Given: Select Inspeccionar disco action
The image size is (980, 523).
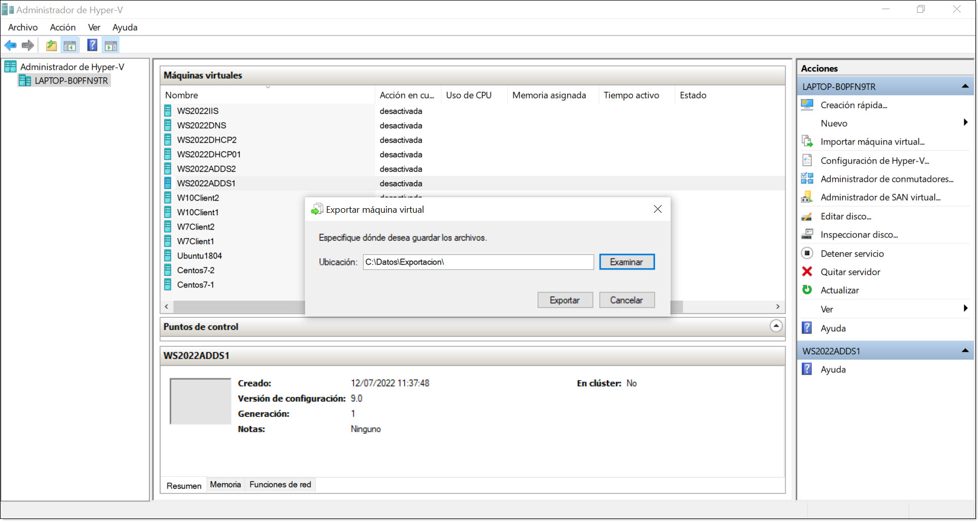Looking at the screenshot, I should coord(859,235).
